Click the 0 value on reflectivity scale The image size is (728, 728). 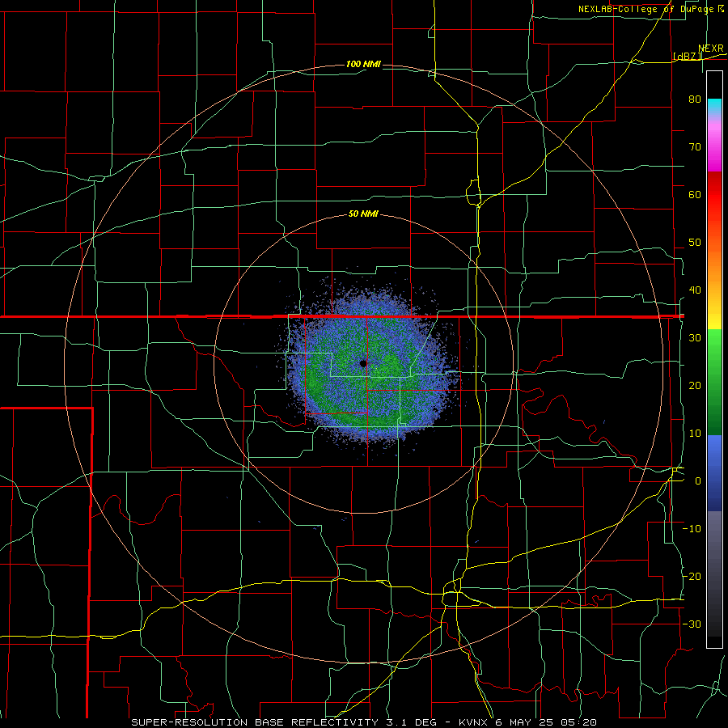point(698,481)
